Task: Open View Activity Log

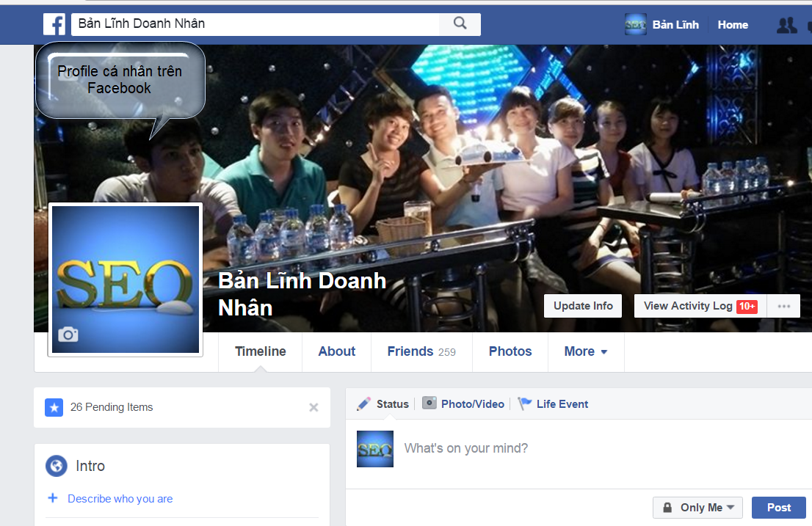Action: coord(688,306)
